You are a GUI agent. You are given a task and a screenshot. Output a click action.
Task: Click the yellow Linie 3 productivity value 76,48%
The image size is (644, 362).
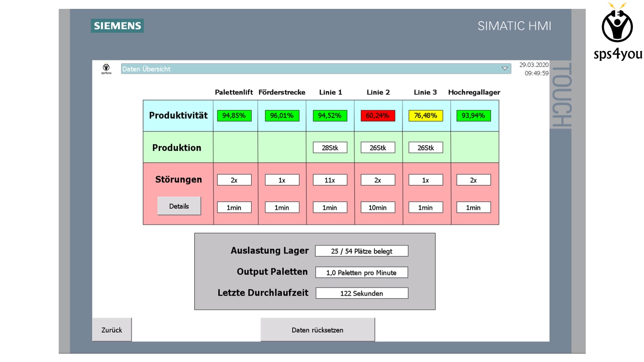click(x=426, y=115)
